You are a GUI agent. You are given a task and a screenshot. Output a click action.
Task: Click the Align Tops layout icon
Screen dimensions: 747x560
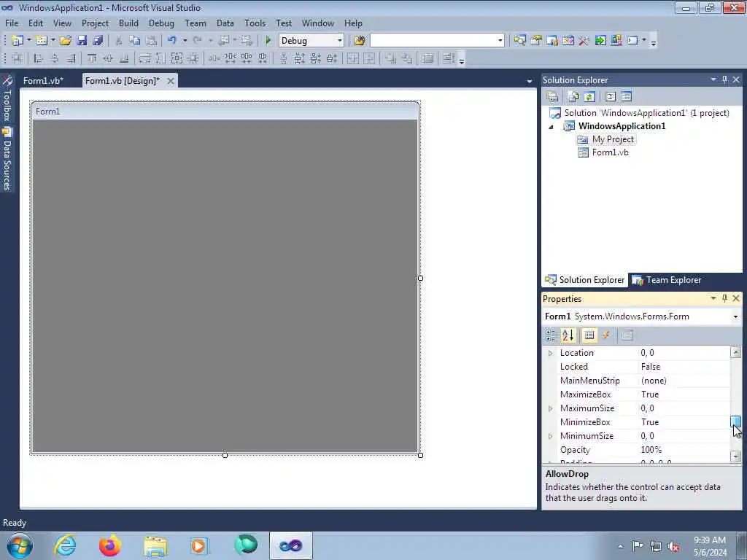point(91,58)
